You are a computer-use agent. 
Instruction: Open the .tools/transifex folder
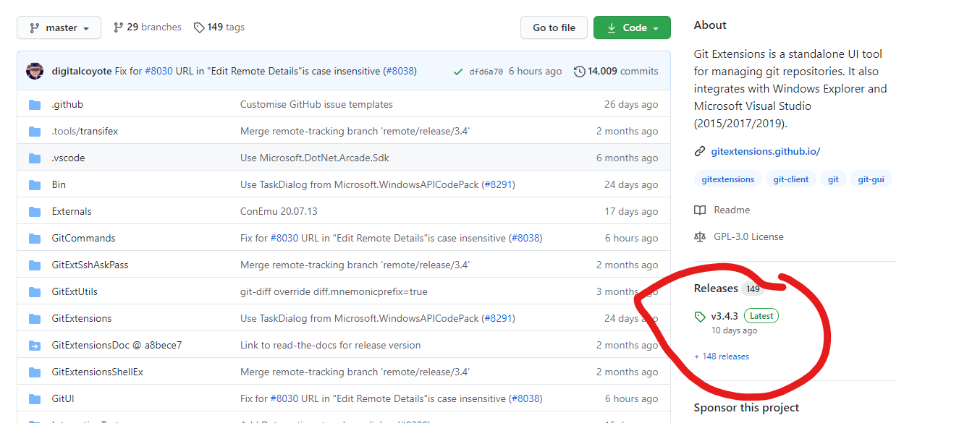tap(85, 131)
